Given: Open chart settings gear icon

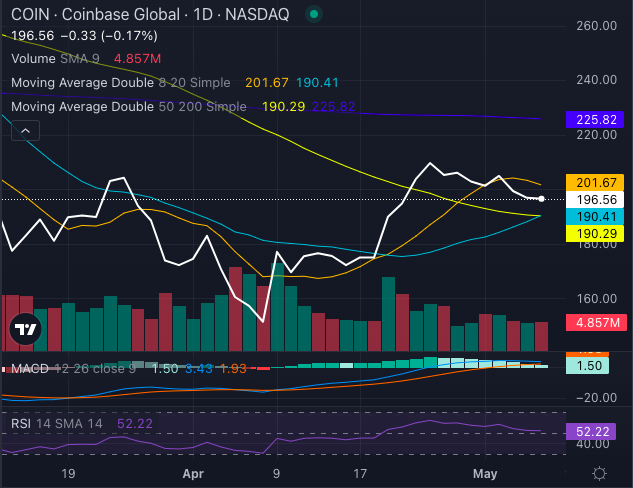Looking at the screenshot, I should point(599,473).
